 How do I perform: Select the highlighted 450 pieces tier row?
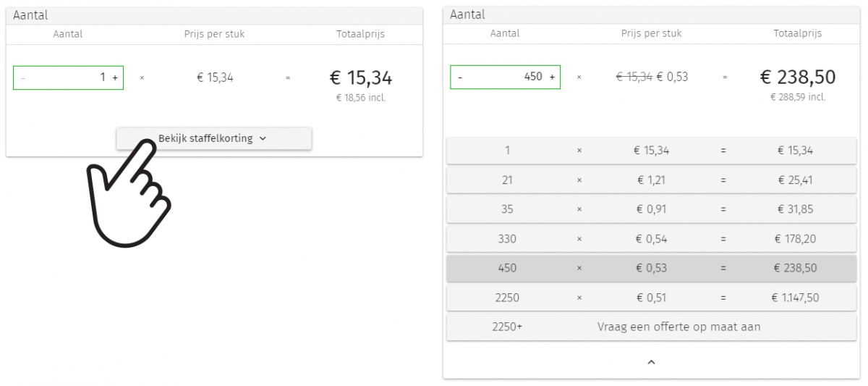(x=651, y=268)
